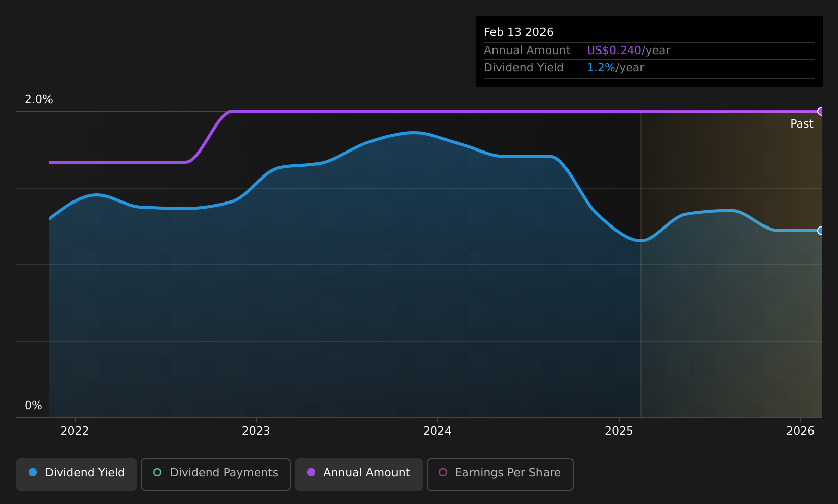
Task: Enable the Earnings Per Share series
Action: 500,474
